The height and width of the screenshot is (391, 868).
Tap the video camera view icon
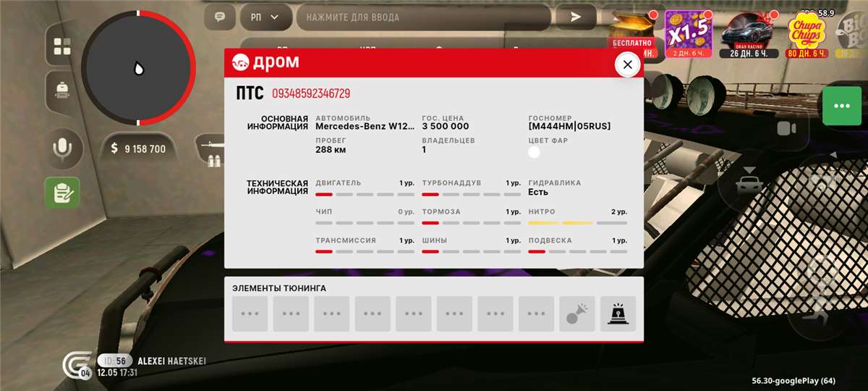click(786, 129)
